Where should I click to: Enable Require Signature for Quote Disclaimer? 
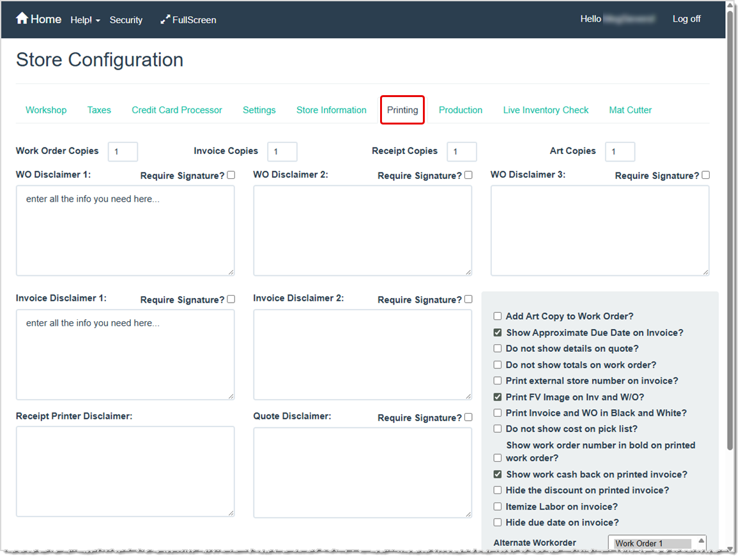coord(468,416)
